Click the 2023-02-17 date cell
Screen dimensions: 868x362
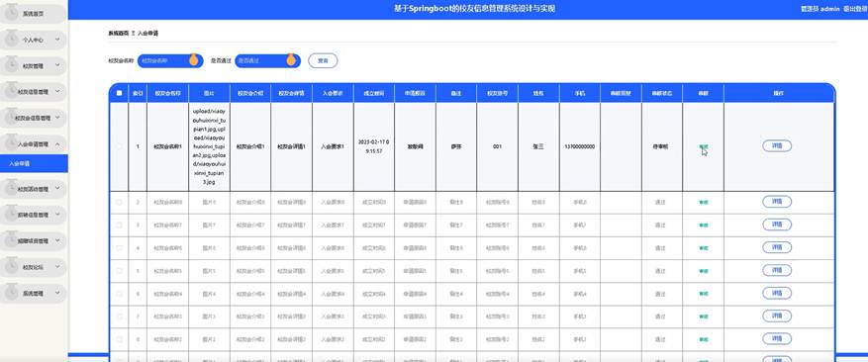[x=374, y=146]
